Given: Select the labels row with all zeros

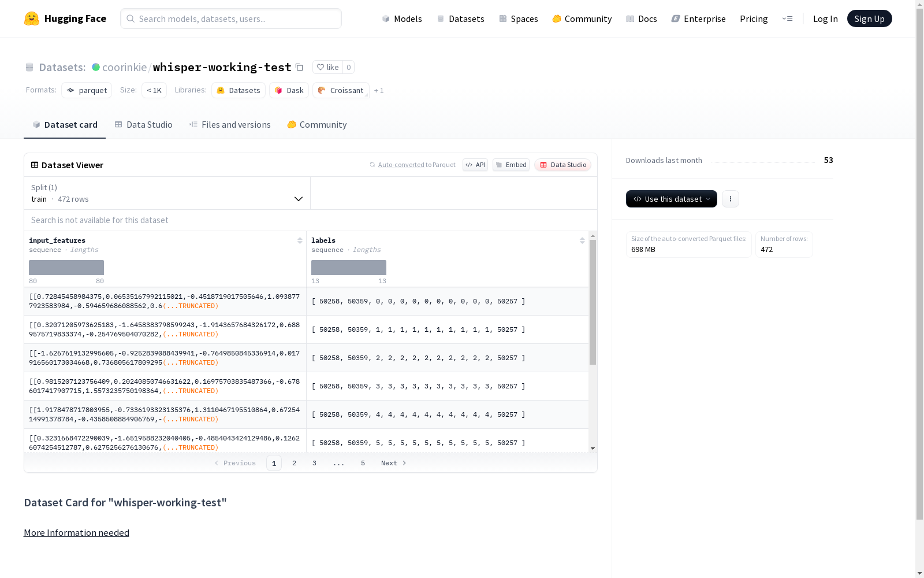Looking at the screenshot, I should pos(448,301).
